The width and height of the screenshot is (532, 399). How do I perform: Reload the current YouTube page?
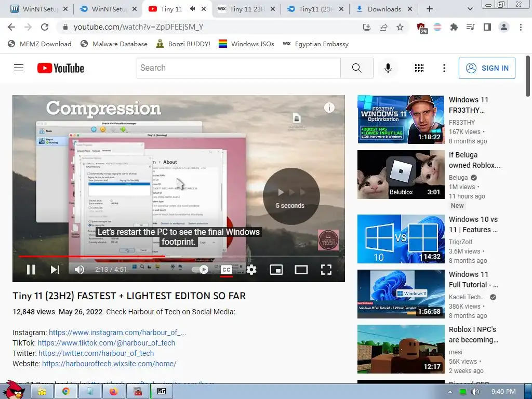[x=45, y=27]
